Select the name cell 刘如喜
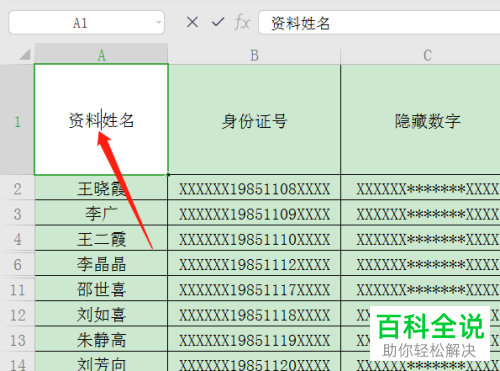Screen dimensions: 500x371 click(101, 314)
